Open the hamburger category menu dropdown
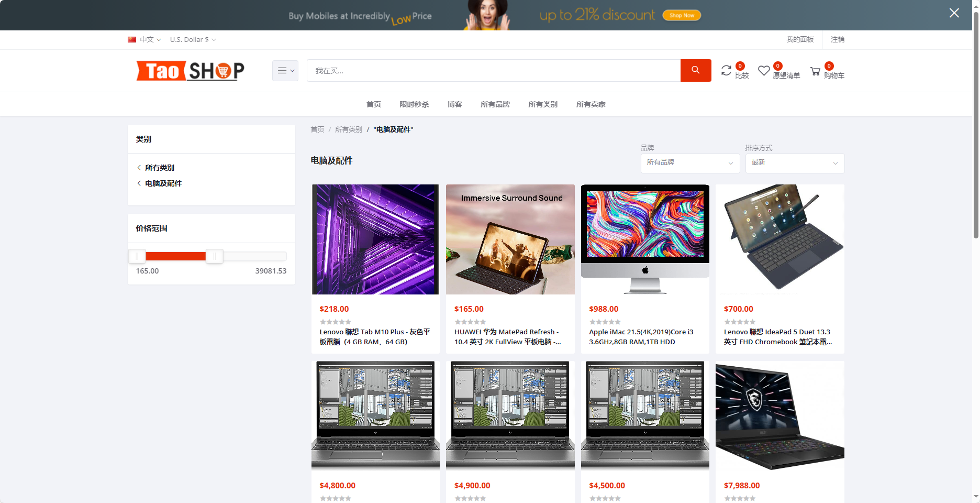980x503 pixels. [x=285, y=71]
